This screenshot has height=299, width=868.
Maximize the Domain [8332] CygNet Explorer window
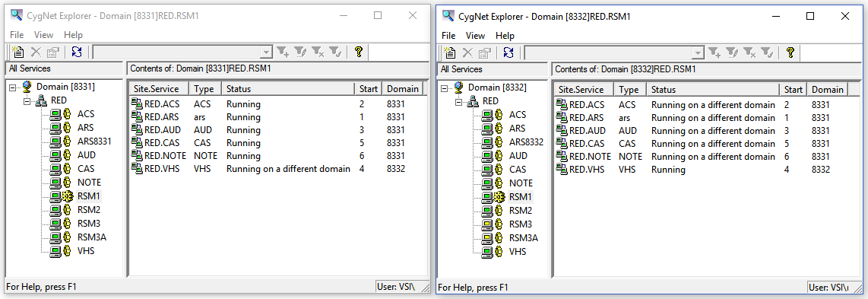tap(810, 16)
